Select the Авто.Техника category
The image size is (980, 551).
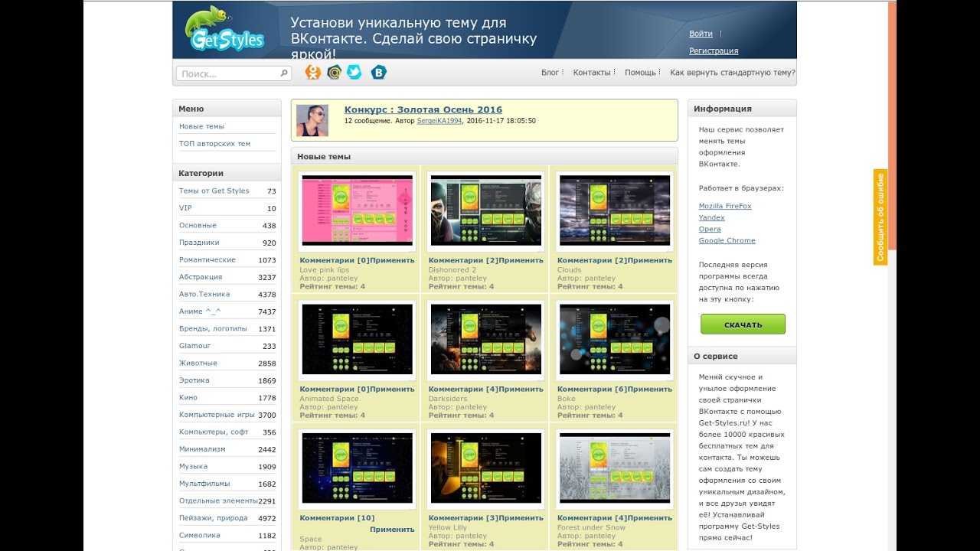click(x=204, y=294)
